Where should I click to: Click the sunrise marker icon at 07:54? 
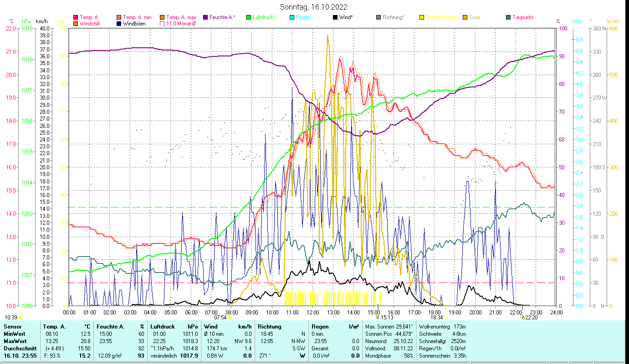230,317
